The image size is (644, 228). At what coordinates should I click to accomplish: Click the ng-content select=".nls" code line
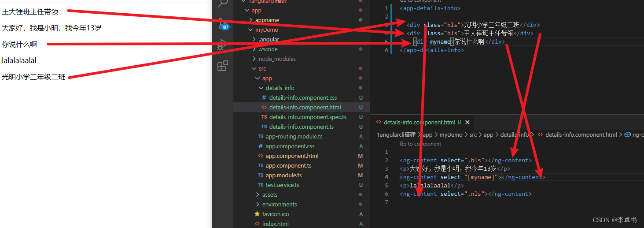[x=466, y=194]
